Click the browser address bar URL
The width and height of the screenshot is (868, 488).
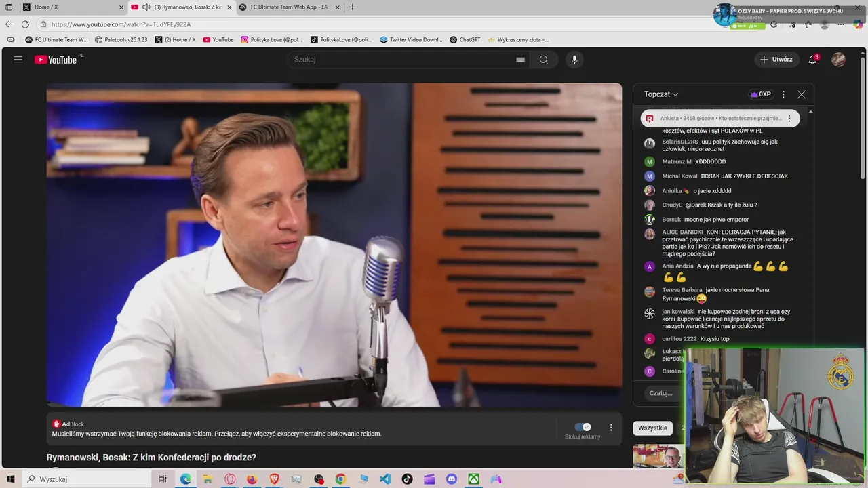(121, 24)
